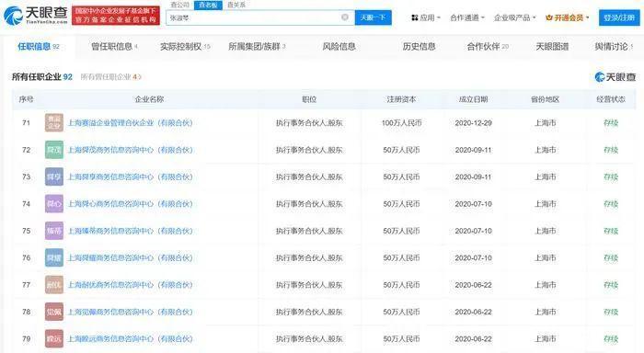Click the 存续 status in row 71
The image size is (644, 353).
611,123
